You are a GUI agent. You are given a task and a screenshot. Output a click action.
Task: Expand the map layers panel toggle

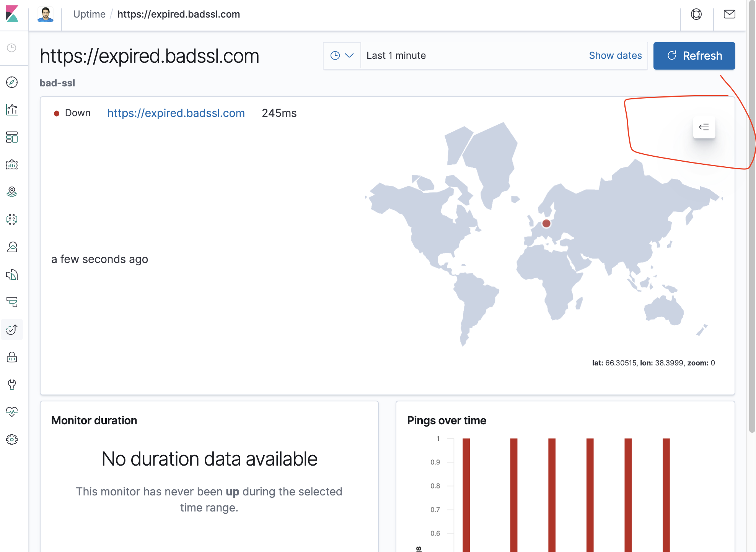coord(704,127)
